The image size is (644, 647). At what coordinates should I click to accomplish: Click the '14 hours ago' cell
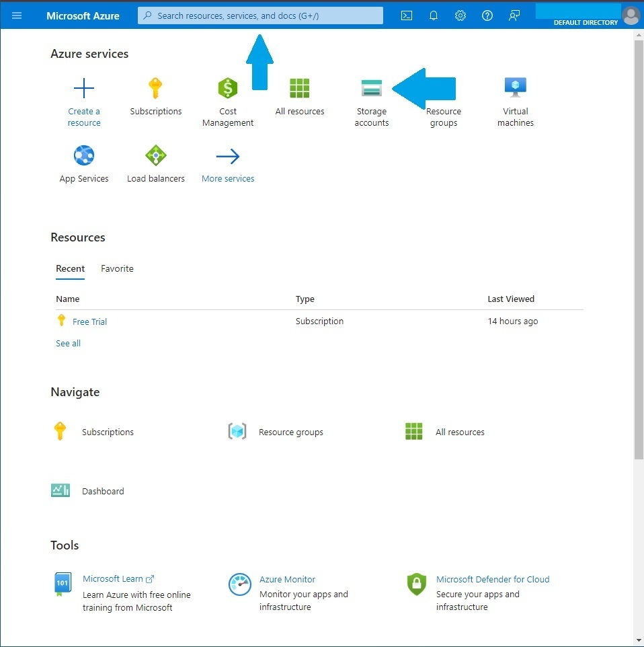point(513,321)
